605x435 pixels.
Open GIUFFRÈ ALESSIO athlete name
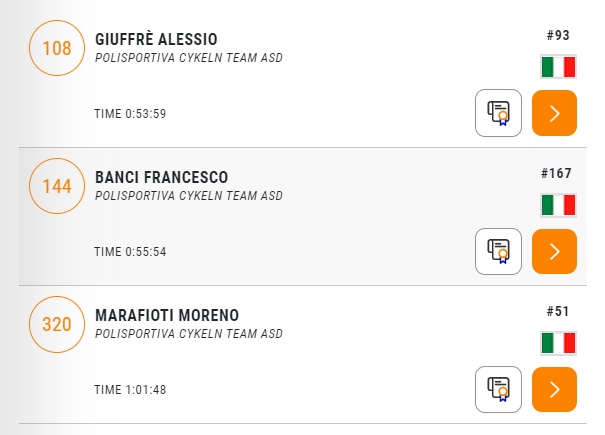pyautogui.click(x=156, y=39)
